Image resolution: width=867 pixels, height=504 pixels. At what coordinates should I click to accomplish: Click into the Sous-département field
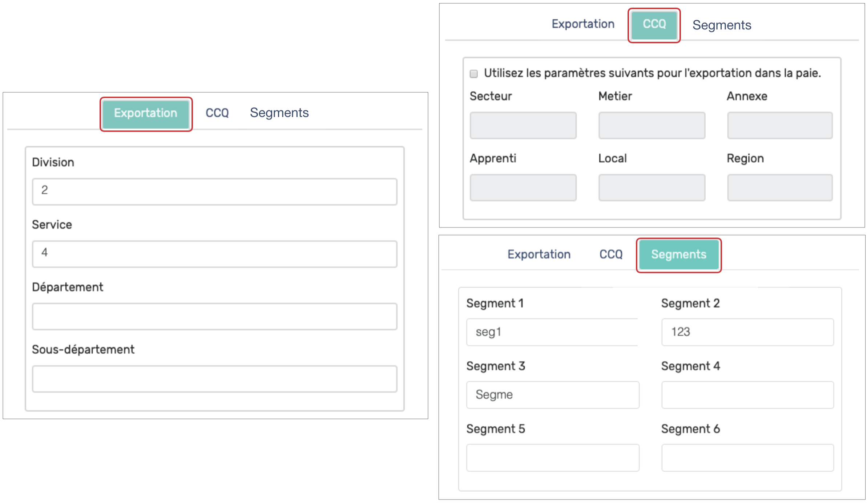tap(214, 379)
